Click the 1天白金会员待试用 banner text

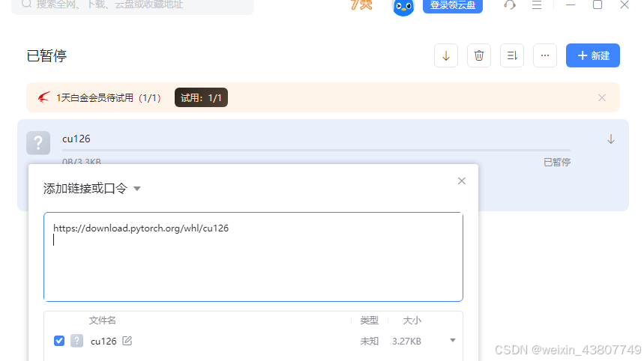109,97
